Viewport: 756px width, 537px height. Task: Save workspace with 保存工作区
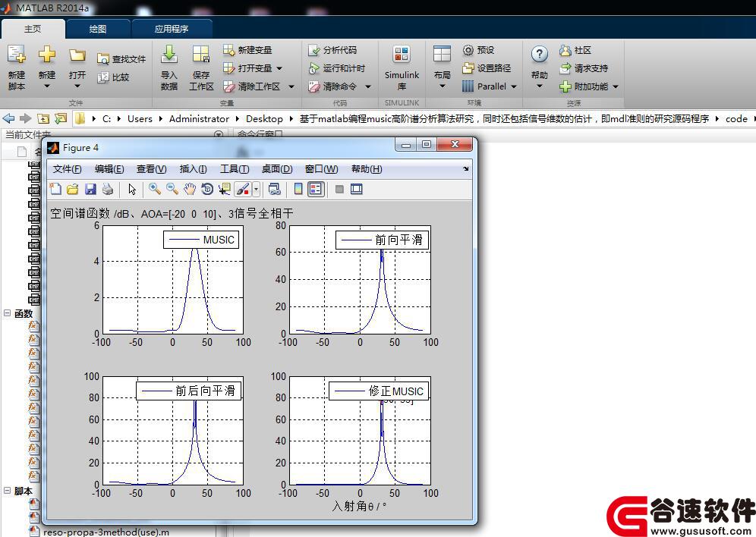tap(201, 67)
